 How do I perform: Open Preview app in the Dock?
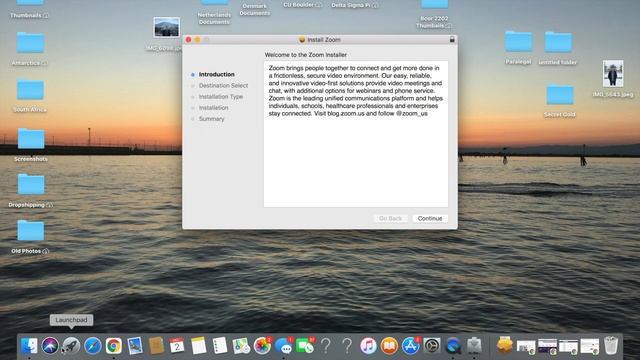135,346
